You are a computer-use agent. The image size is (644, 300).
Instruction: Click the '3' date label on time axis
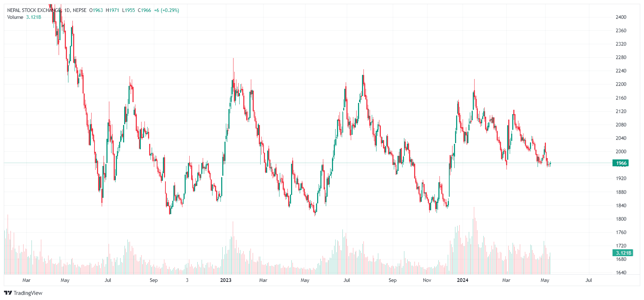(187, 280)
